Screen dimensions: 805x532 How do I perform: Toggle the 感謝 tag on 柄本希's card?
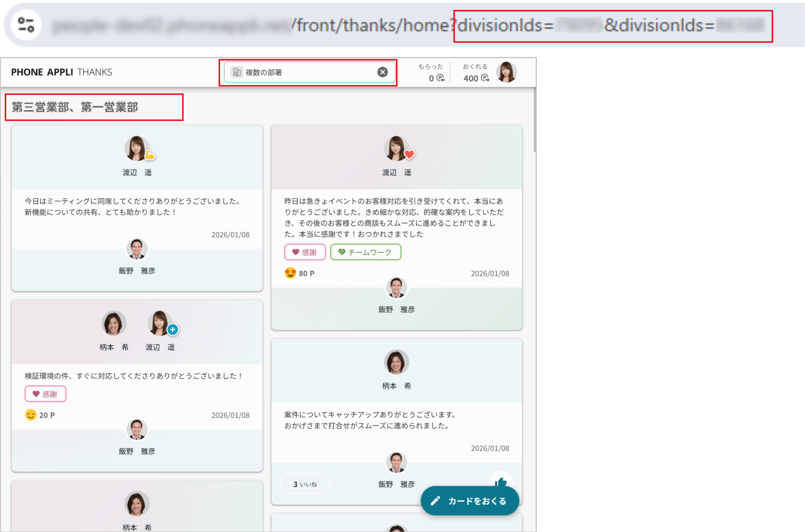(45, 394)
